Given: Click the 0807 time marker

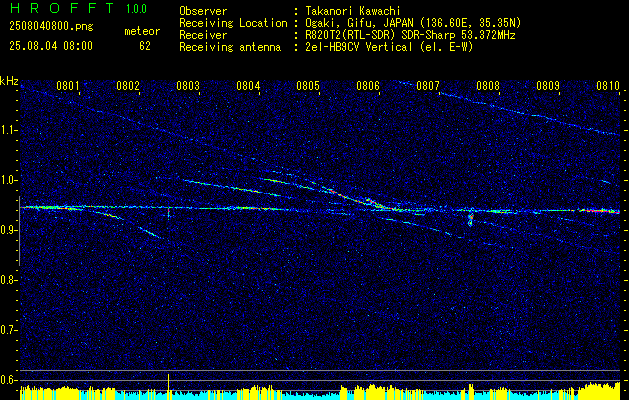Looking at the screenshot, I should pyautogui.click(x=428, y=85).
